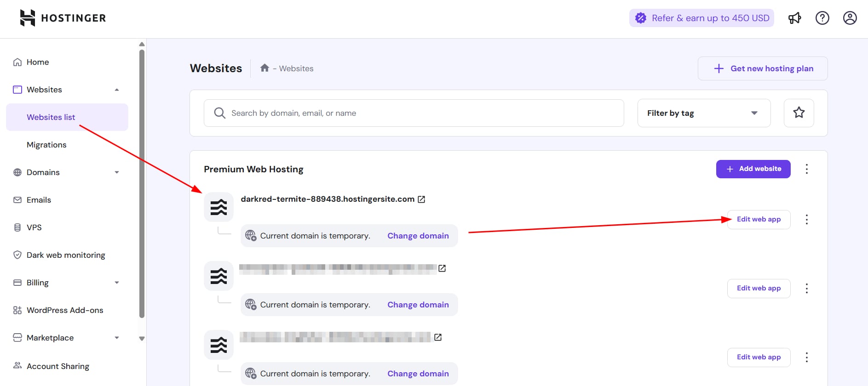Screen dimensions: 868x386
Task: Click Change domain for darkred-termite site
Action: click(x=418, y=236)
